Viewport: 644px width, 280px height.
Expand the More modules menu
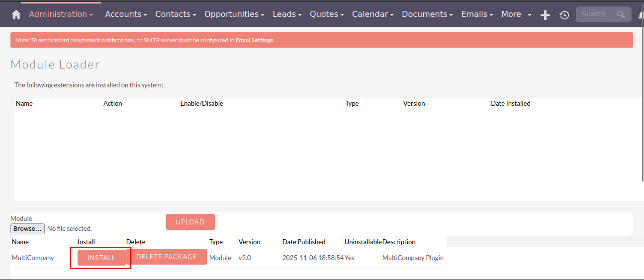[x=516, y=14]
